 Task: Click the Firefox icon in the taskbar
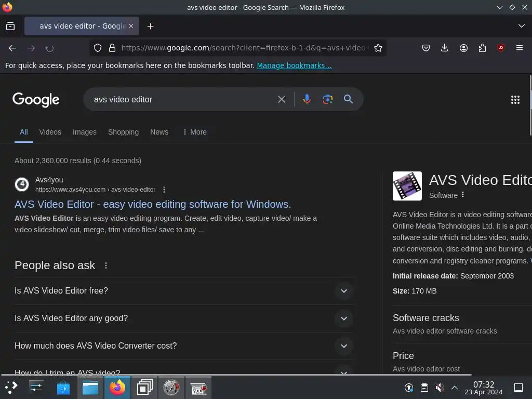coord(117,388)
